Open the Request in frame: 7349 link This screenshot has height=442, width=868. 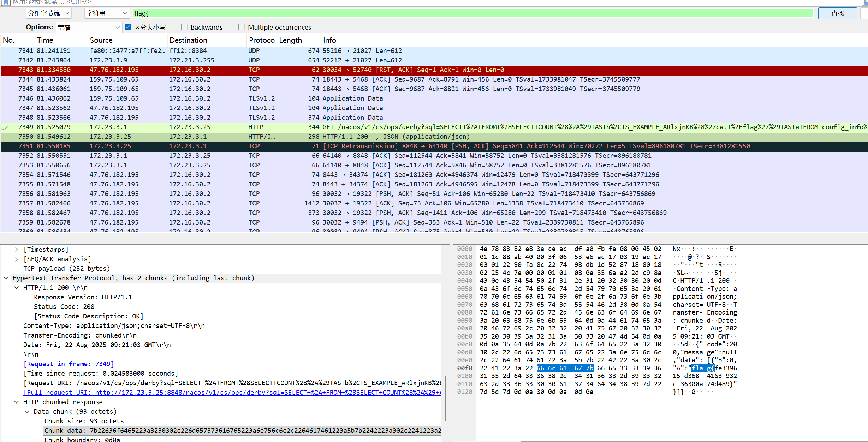[x=69, y=364]
